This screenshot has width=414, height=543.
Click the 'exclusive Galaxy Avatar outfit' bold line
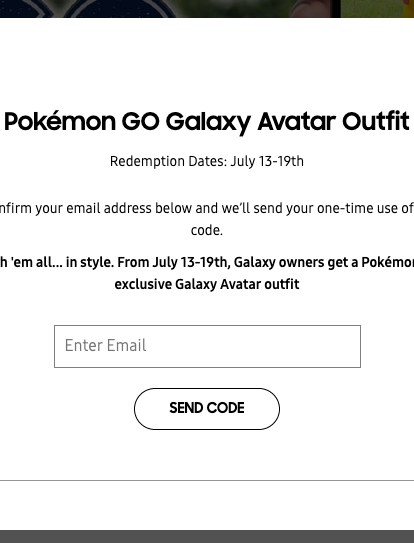pos(207,284)
